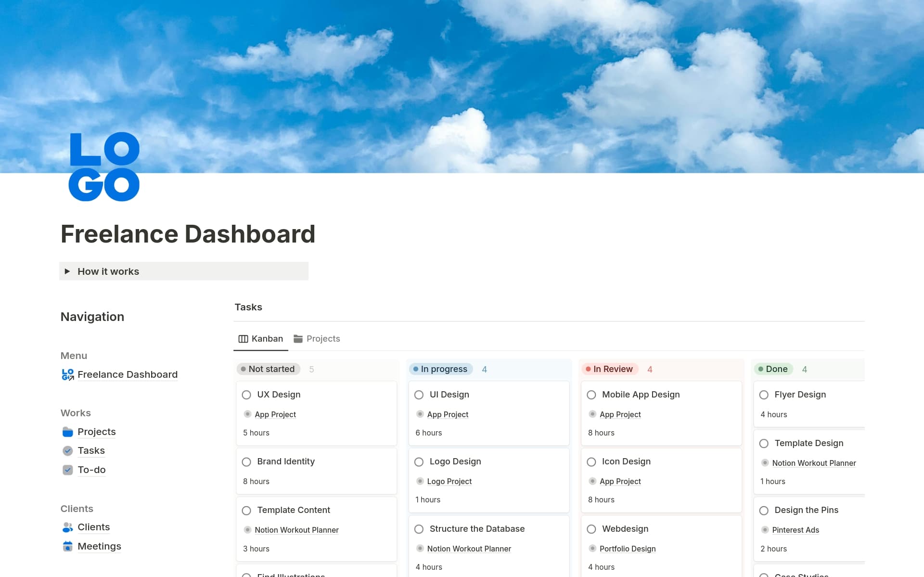Click the calendar icon beside Meetings
The image size is (924, 577).
67,546
